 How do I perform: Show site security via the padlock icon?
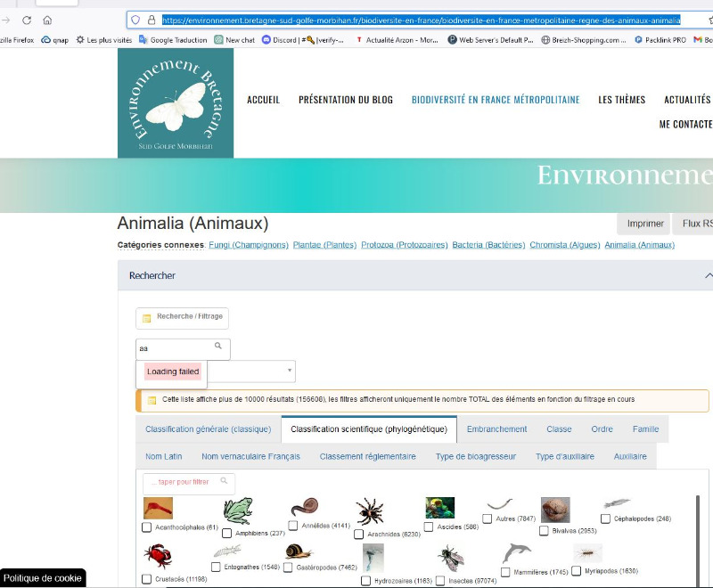pyautogui.click(x=152, y=20)
